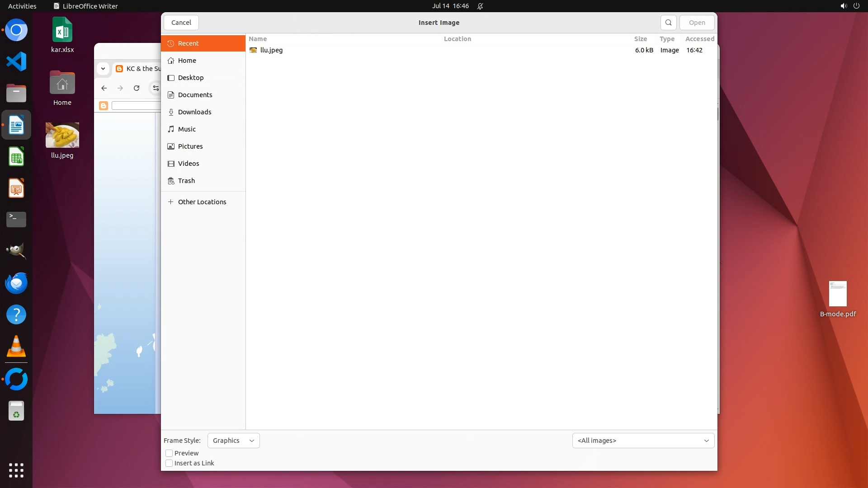The height and width of the screenshot is (488, 868).
Task: Launch GIMP from the dock
Action: pyautogui.click(x=16, y=251)
